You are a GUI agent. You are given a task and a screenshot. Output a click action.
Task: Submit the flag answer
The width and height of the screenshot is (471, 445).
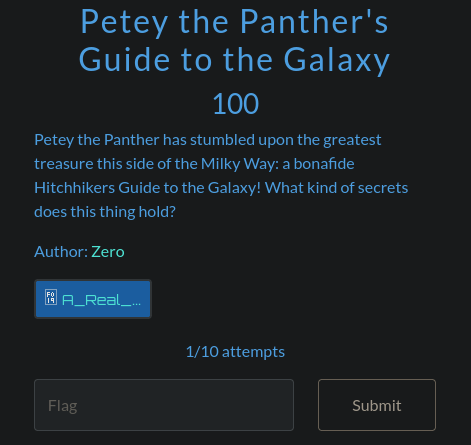[x=377, y=405]
